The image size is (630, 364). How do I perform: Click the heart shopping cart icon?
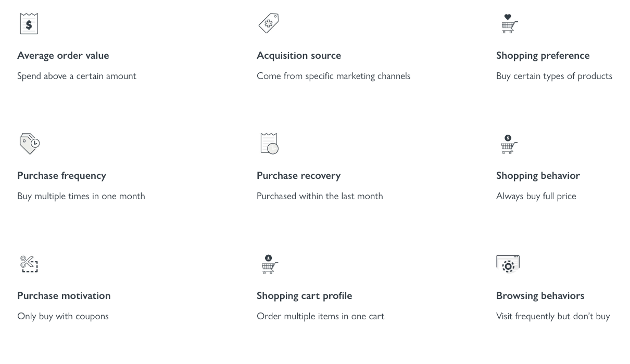pos(508,24)
